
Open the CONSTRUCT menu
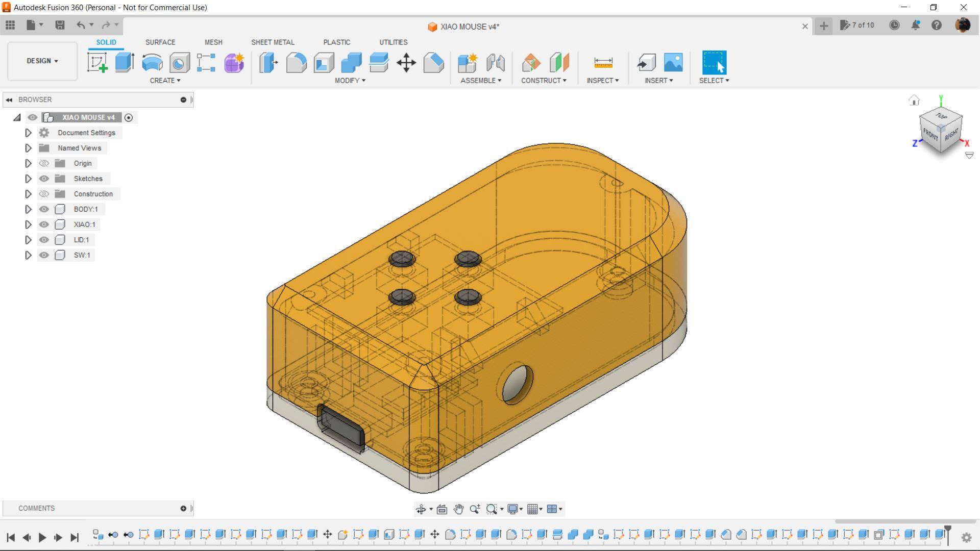coord(544,81)
